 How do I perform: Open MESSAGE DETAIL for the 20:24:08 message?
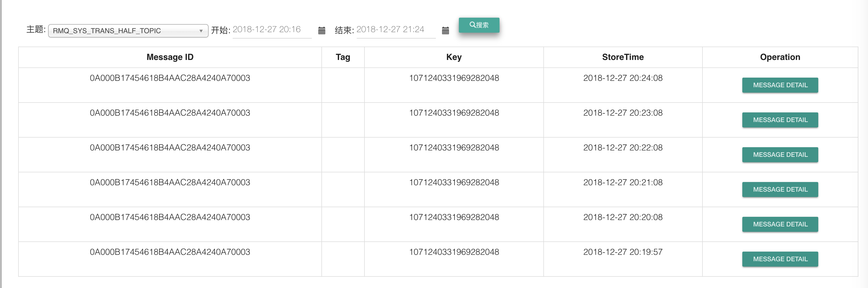(780, 85)
